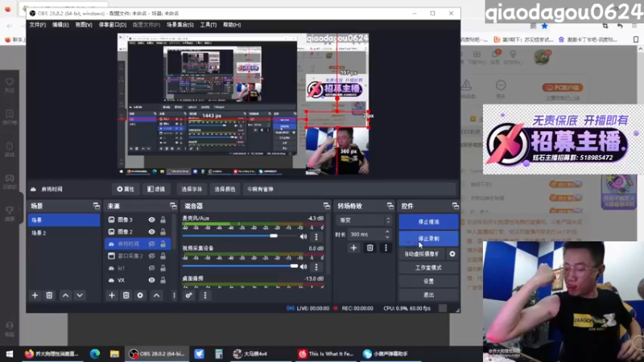
Task: Toggle lock on the 图像 3 source
Action: tap(163, 220)
